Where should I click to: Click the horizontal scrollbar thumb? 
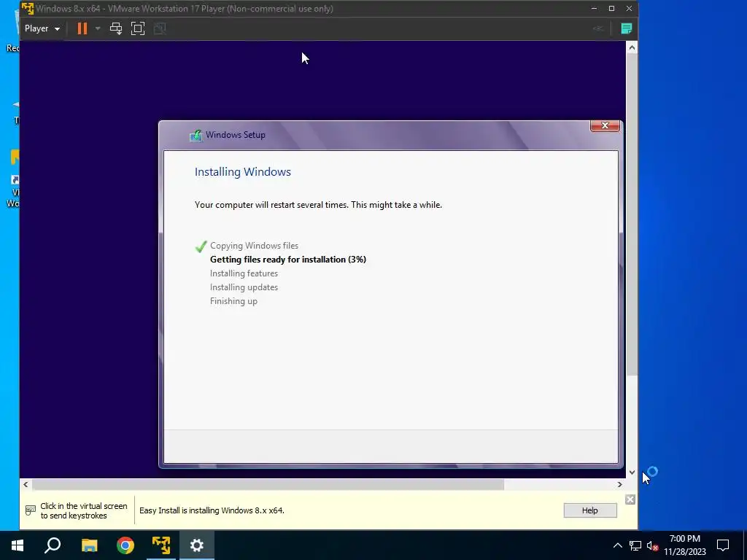tap(268, 485)
